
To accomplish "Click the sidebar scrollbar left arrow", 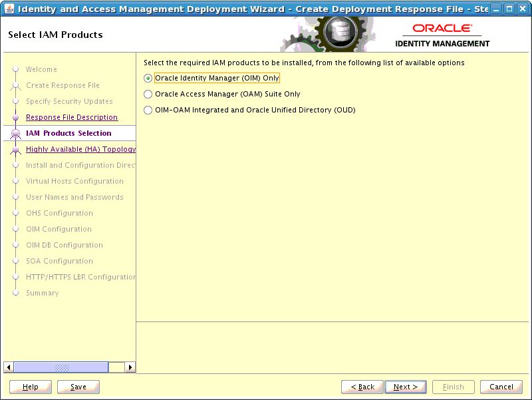I will coord(9,367).
